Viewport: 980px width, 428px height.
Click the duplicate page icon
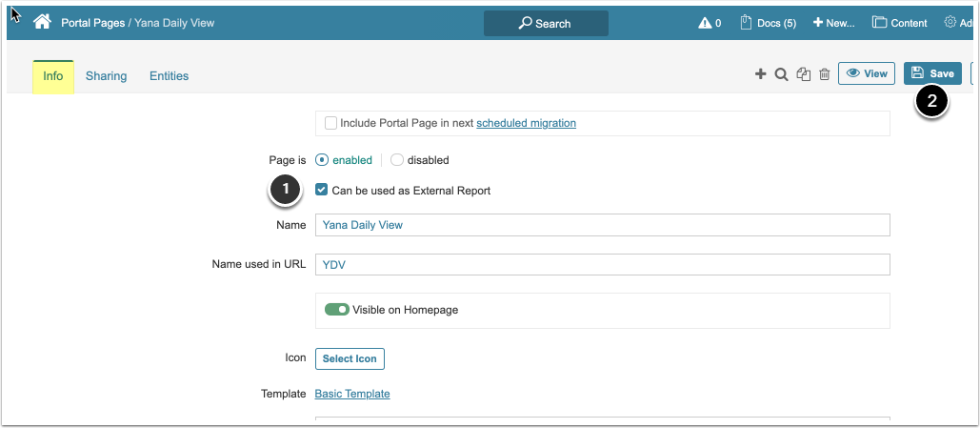tap(804, 74)
